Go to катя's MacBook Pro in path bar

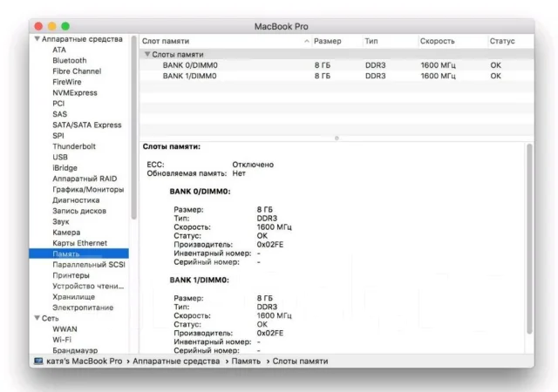tap(85, 361)
